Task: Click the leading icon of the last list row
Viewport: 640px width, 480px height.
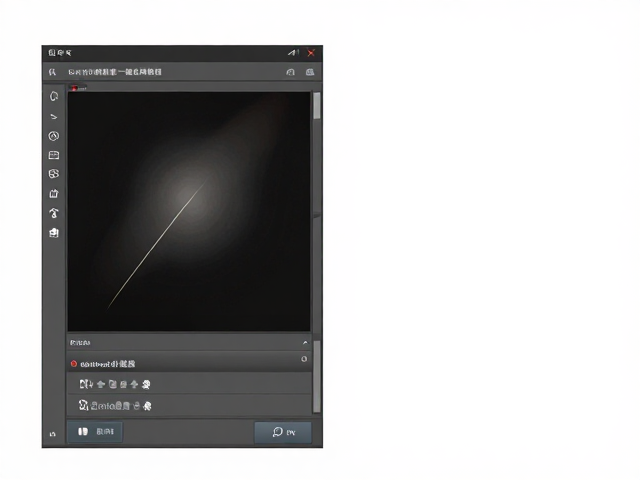Action: point(83,405)
